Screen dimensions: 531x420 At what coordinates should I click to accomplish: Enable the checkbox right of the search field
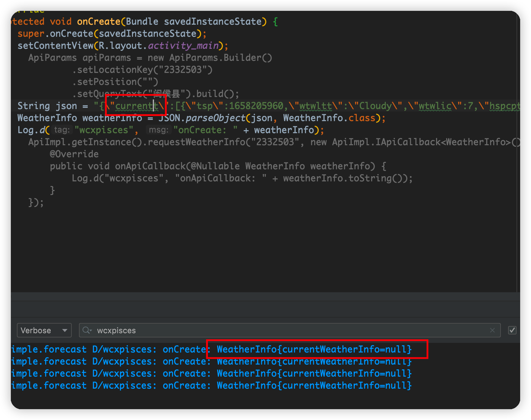click(512, 330)
